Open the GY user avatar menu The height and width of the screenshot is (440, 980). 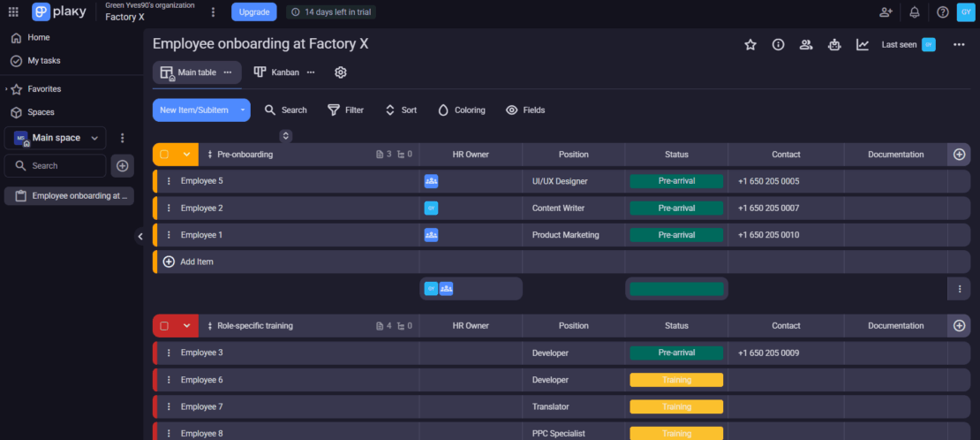pyautogui.click(x=966, y=11)
